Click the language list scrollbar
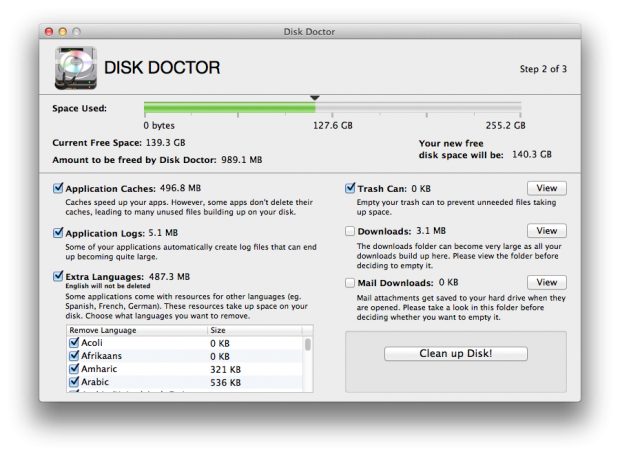This screenshot has height=456, width=620. pos(307,345)
